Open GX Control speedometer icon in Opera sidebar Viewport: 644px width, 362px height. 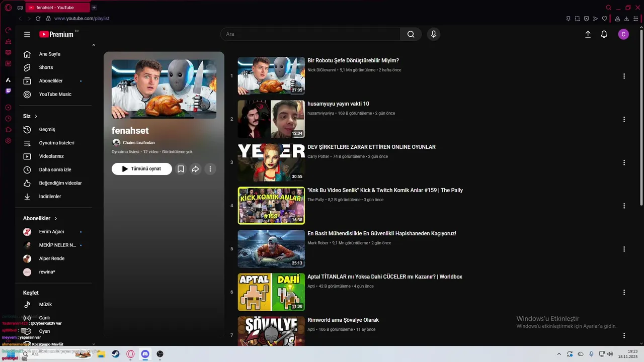8,31
